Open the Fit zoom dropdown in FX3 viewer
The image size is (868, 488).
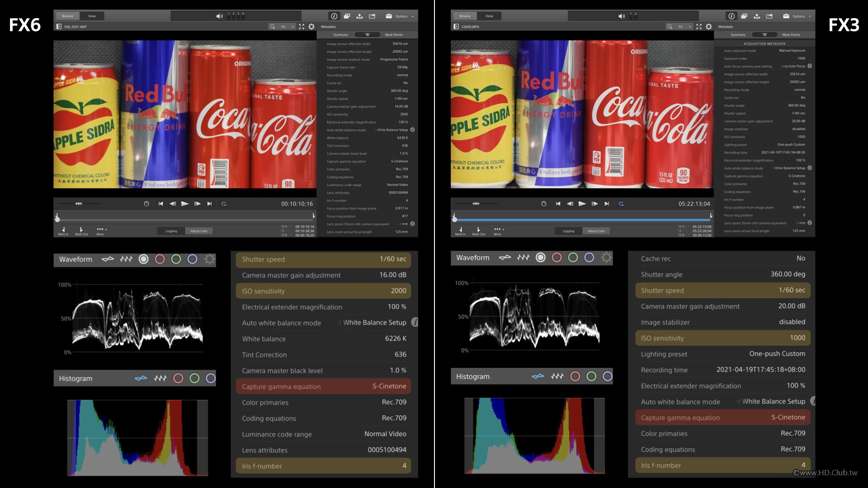tap(684, 27)
